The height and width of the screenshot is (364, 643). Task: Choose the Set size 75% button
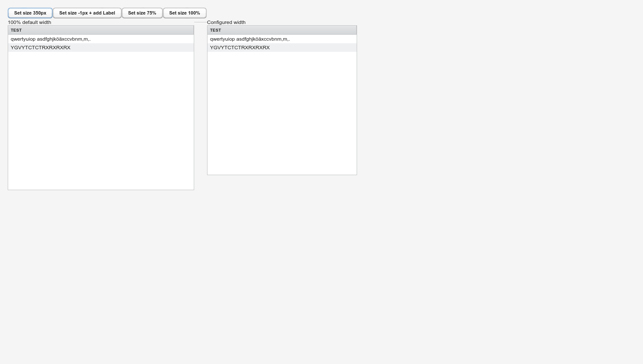click(142, 13)
